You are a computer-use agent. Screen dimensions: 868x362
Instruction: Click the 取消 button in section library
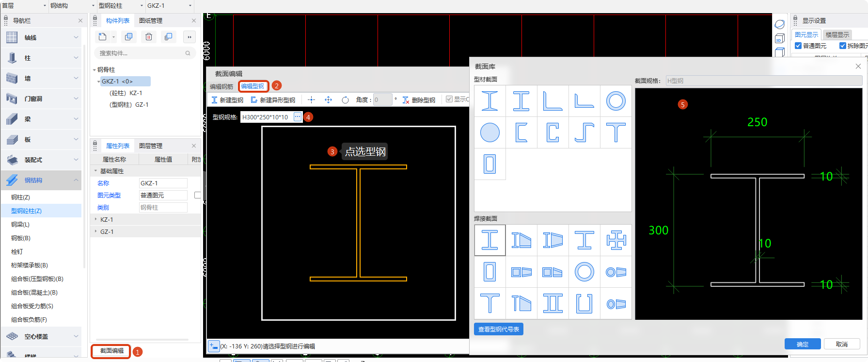coord(842,344)
